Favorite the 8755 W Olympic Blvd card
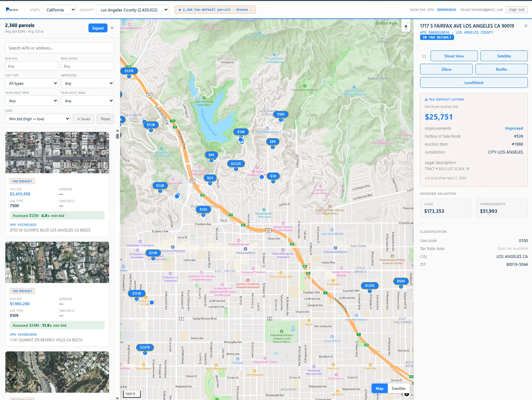Viewport: 532px width, 400px height. (x=102, y=140)
